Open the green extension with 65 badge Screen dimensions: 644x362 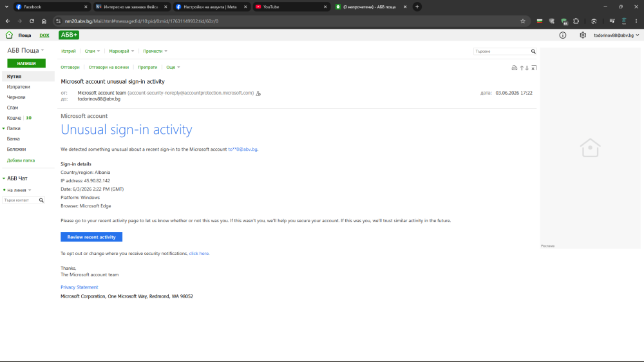[564, 21]
